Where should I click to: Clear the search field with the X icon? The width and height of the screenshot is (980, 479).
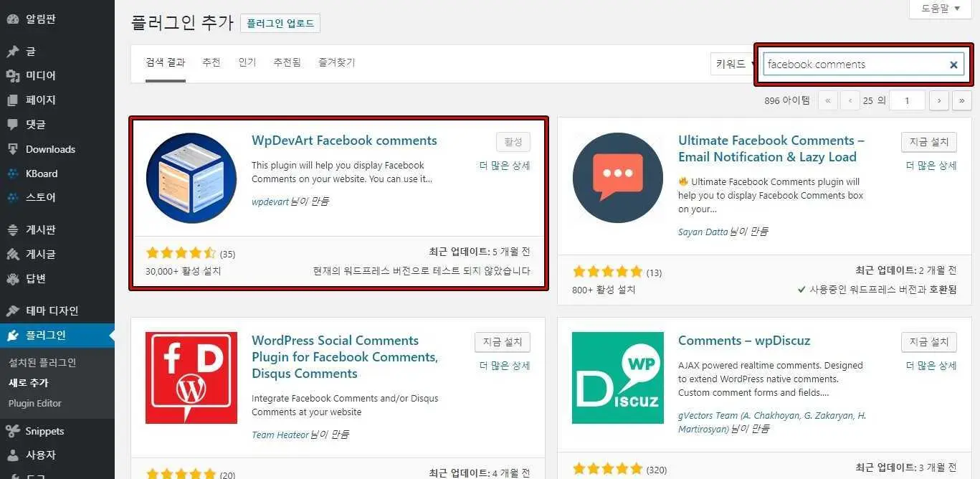pyautogui.click(x=953, y=65)
